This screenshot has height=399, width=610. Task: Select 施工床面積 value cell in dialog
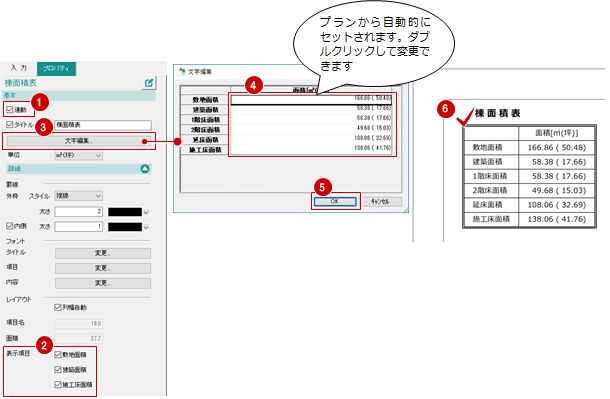click(311, 149)
